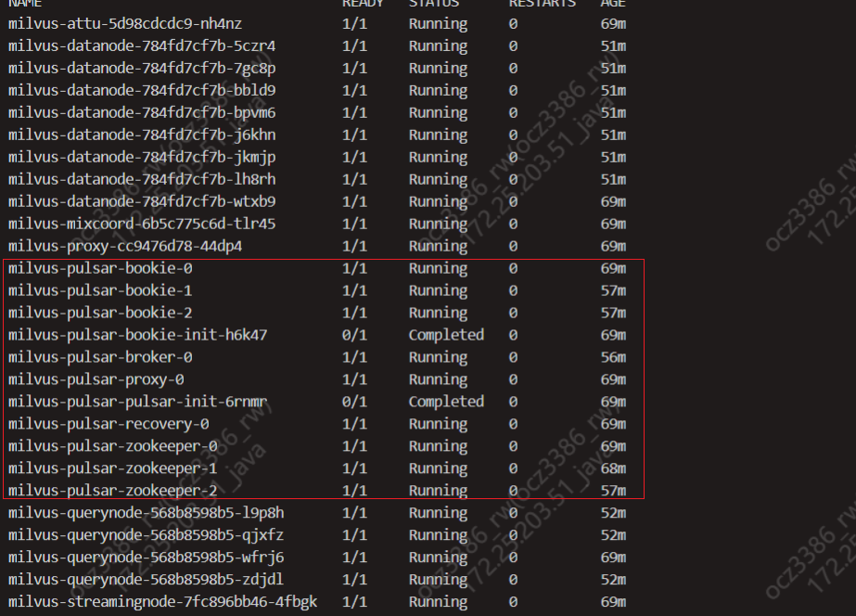
Task: Click pod milvus-pulsar-recovery-0
Action: pos(109,424)
